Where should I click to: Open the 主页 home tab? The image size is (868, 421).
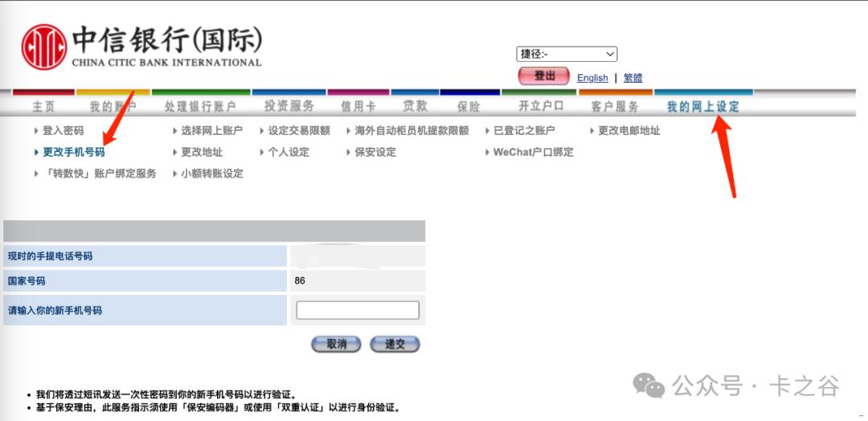43,107
